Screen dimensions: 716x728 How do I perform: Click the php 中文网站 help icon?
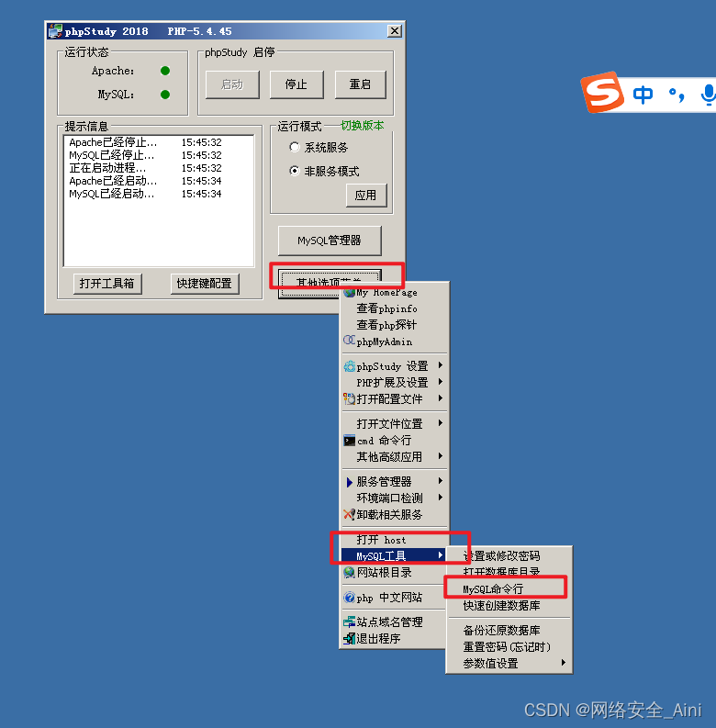(349, 598)
